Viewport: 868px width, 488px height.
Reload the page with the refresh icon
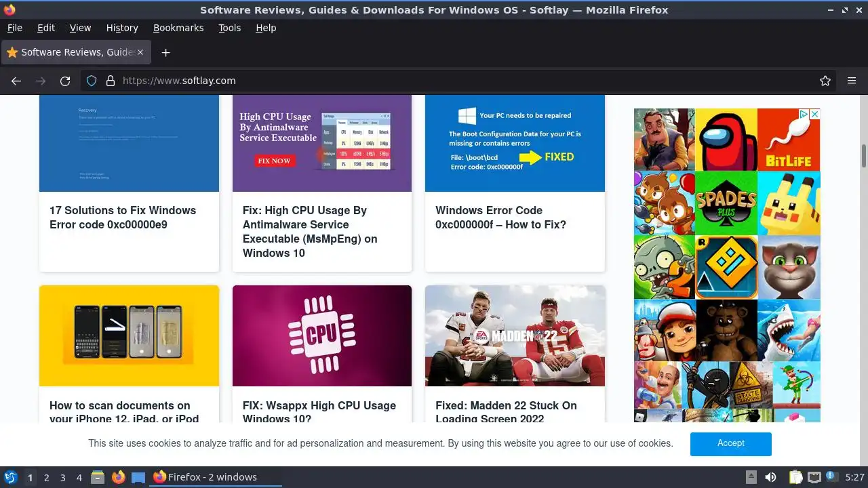[65, 81]
